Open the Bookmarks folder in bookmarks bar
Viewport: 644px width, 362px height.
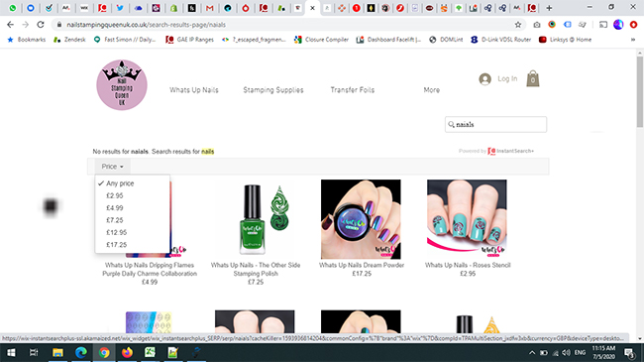[x=27, y=40]
